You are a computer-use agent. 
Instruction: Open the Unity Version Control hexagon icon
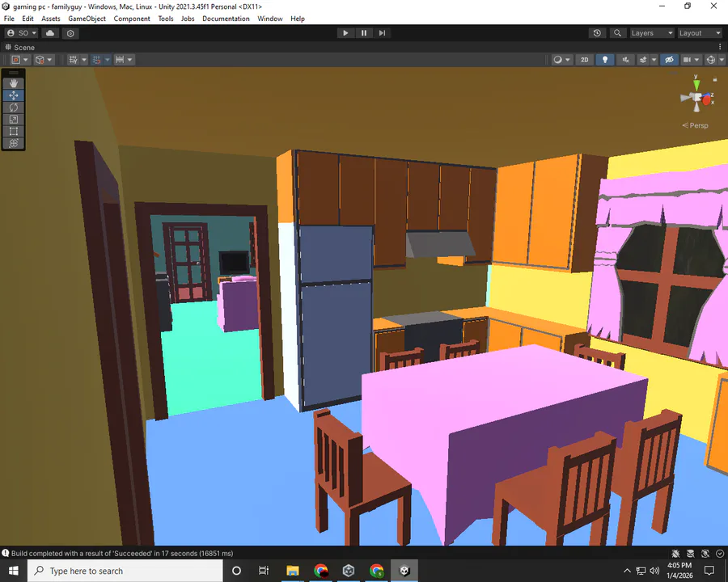coord(70,33)
